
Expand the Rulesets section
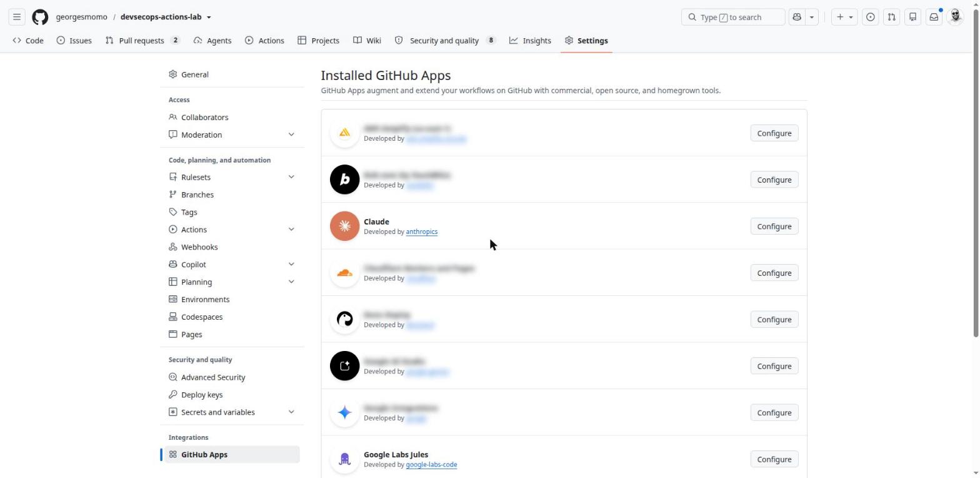(x=291, y=177)
